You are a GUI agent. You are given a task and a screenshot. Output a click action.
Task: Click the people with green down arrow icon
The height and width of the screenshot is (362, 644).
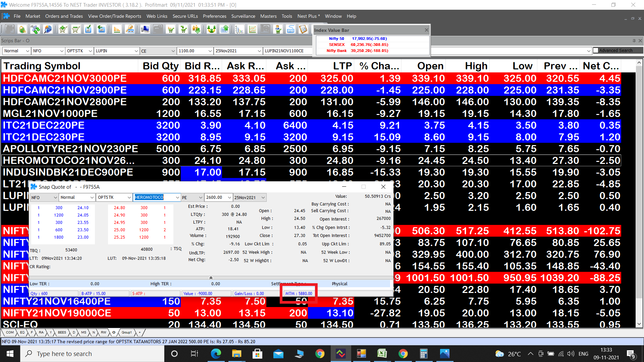196,29
